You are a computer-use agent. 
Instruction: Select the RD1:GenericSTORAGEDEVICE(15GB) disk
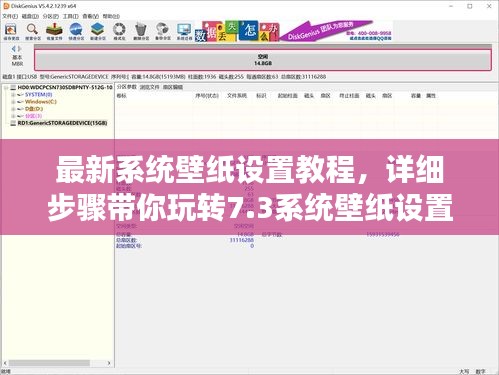pos(62,123)
